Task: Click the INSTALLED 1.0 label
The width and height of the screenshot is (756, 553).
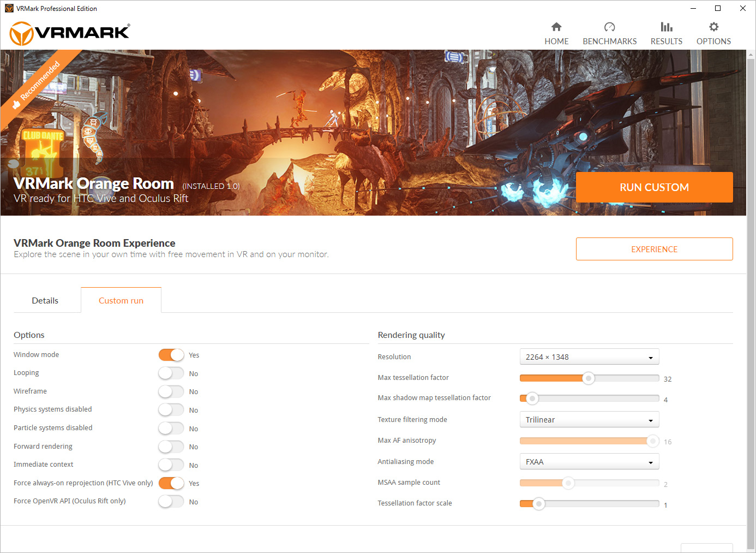Action: click(x=211, y=186)
